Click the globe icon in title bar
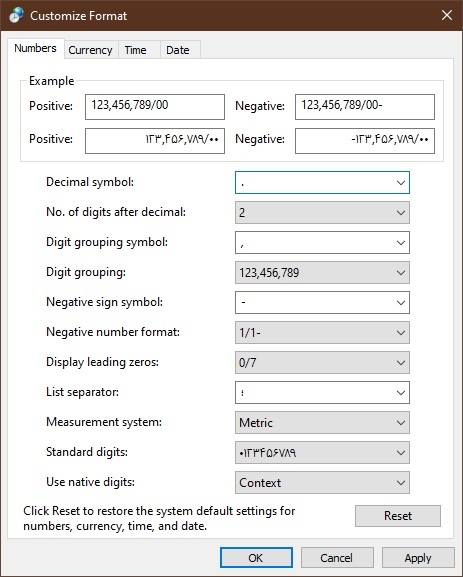463x577 pixels. pyautogui.click(x=16, y=15)
